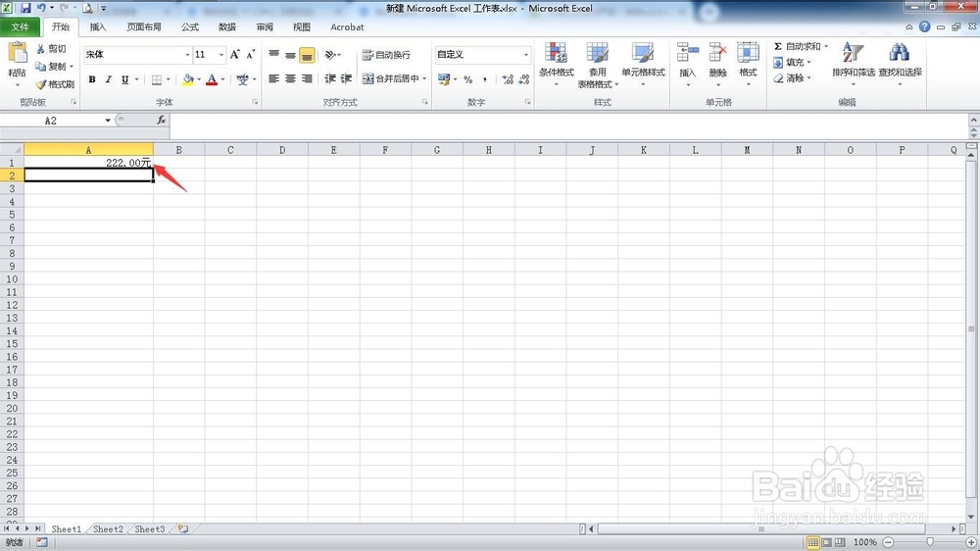The height and width of the screenshot is (551, 980).
Task: Apply the yellow fill color bucket
Action: pyautogui.click(x=187, y=79)
